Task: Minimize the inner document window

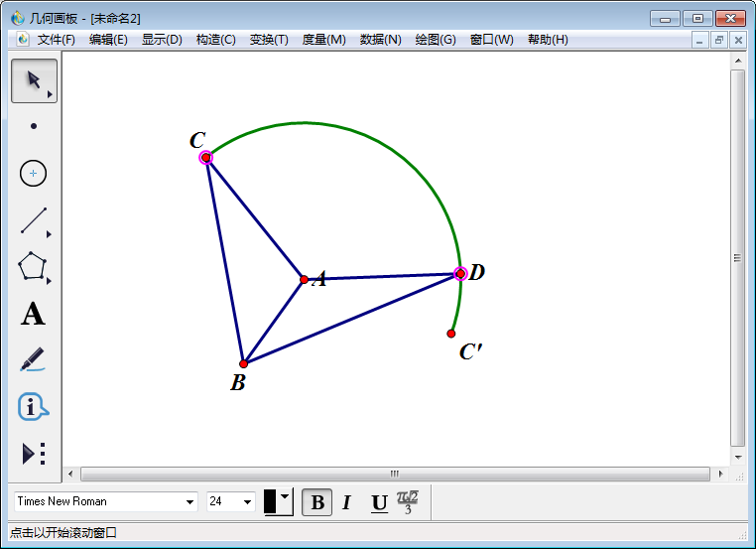Action: [x=699, y=40]
